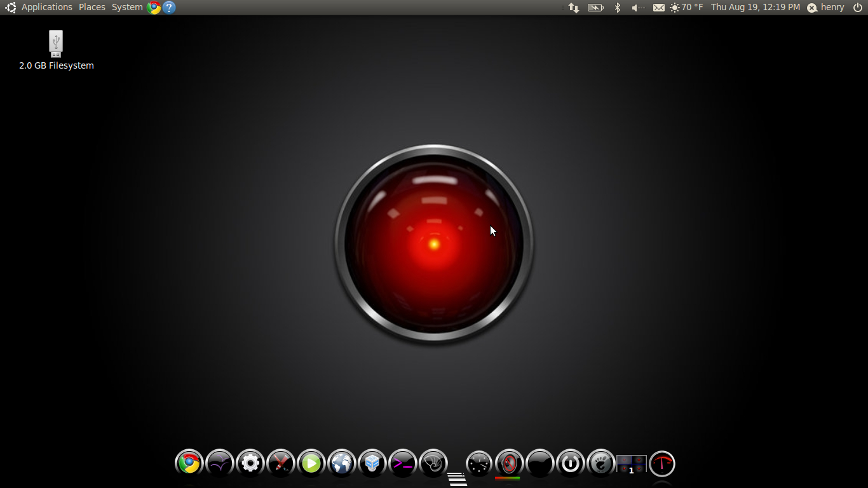Launch VirtualBox cube icon in dock
Viewport: 868px width, 488px height.
pyautogui.click(x=372, y=463)
